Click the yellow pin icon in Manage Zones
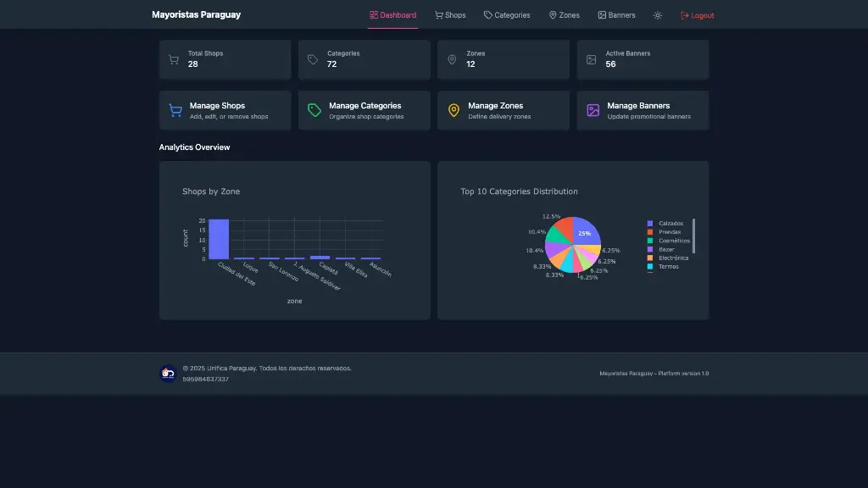Viewport: 868px width, 488px height. tap(453, 110)
